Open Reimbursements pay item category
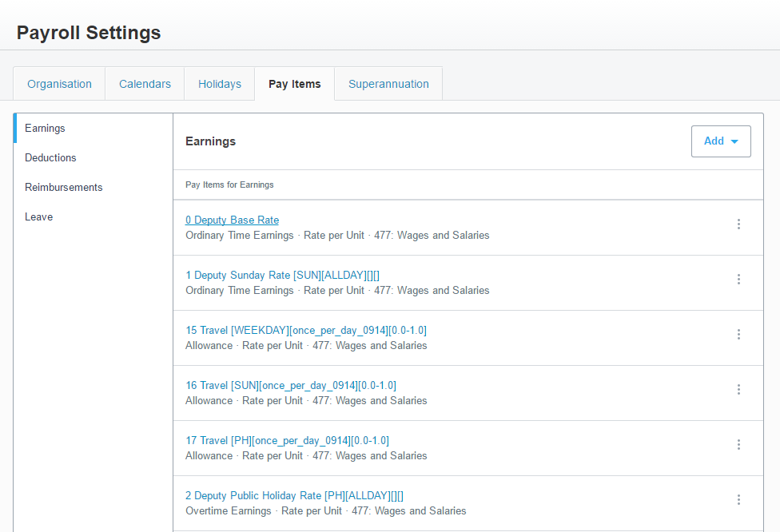This screenshot has height=532, width=780. (x=64, y=188)
